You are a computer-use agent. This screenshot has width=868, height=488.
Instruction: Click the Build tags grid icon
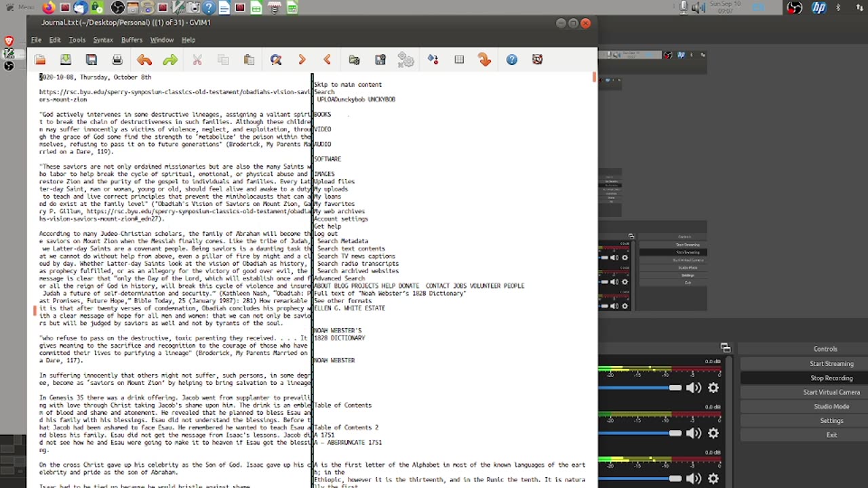[459, 60]
